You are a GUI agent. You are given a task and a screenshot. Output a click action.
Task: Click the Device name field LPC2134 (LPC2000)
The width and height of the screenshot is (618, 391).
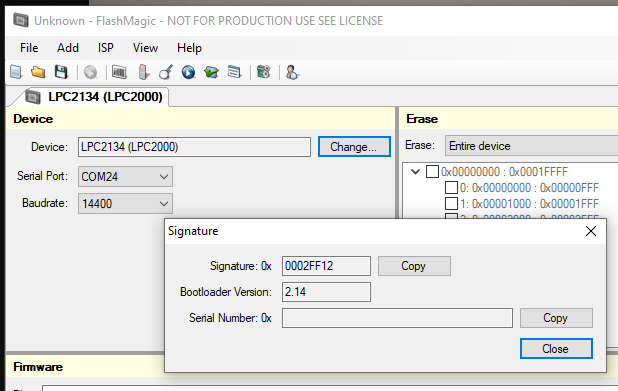194,147
